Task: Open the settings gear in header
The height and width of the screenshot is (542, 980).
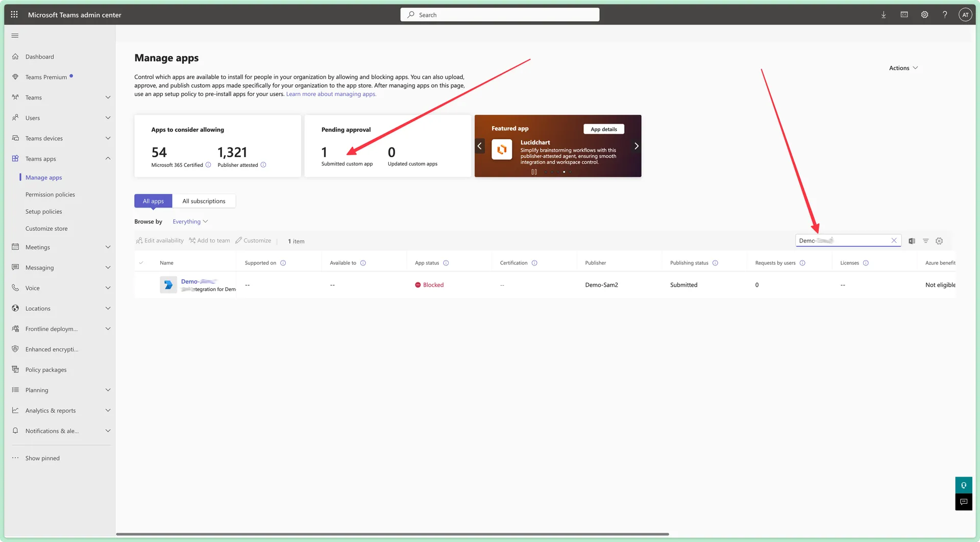Action: pyautogui.click(x=924, y=15)
